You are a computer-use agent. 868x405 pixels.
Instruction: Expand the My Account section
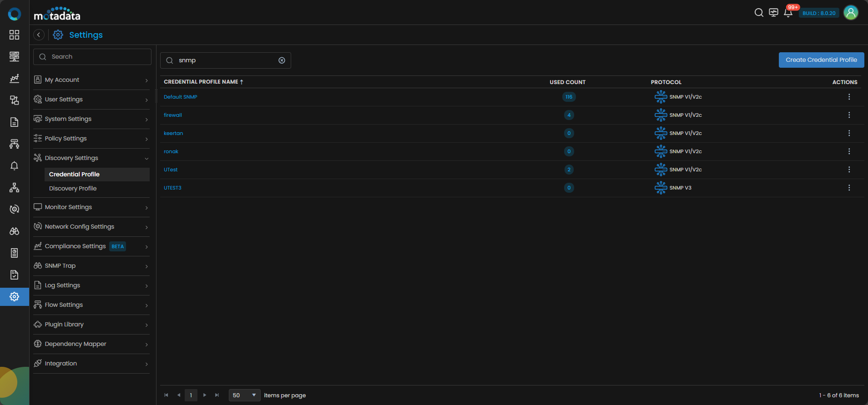click(x=91, y=80)
